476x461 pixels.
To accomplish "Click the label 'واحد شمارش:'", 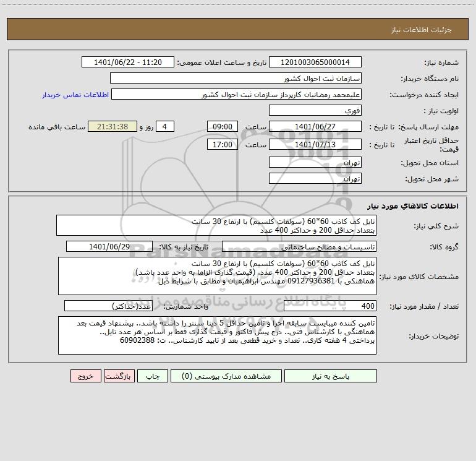I will 186,307.
